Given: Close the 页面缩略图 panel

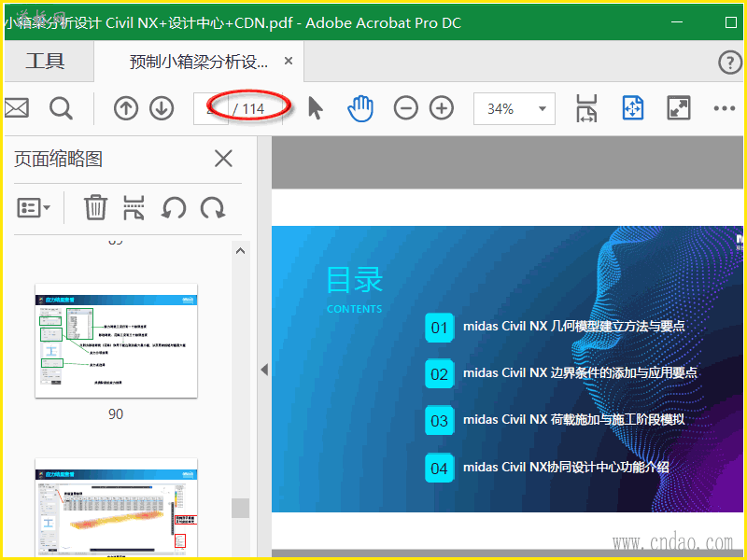Looking at the screenshot, I should pos(223,159).
